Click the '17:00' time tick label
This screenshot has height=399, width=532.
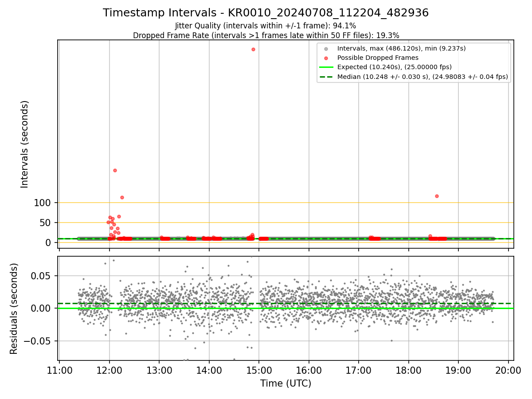point(359,370)
